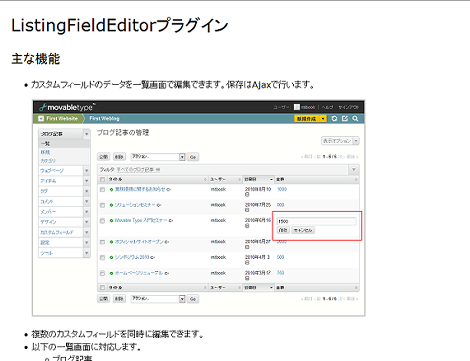
Task: Select 新規 in sidebar
Action: [45, 152]
